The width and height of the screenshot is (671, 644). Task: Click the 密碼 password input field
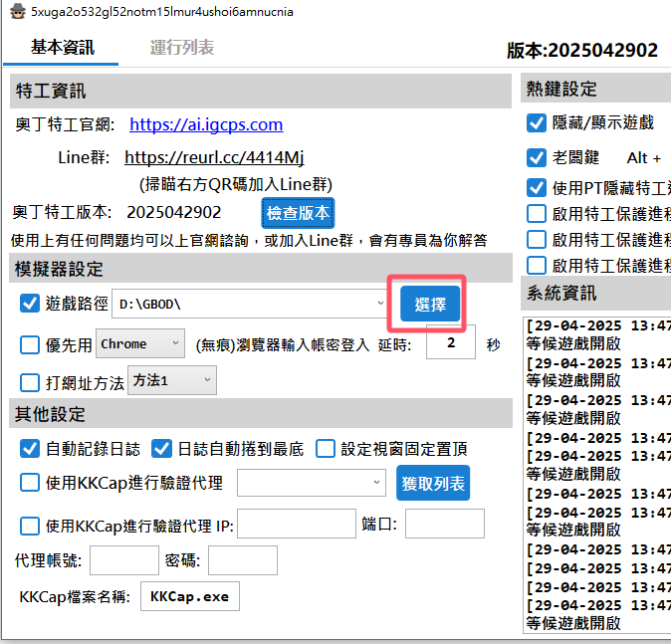243,560
